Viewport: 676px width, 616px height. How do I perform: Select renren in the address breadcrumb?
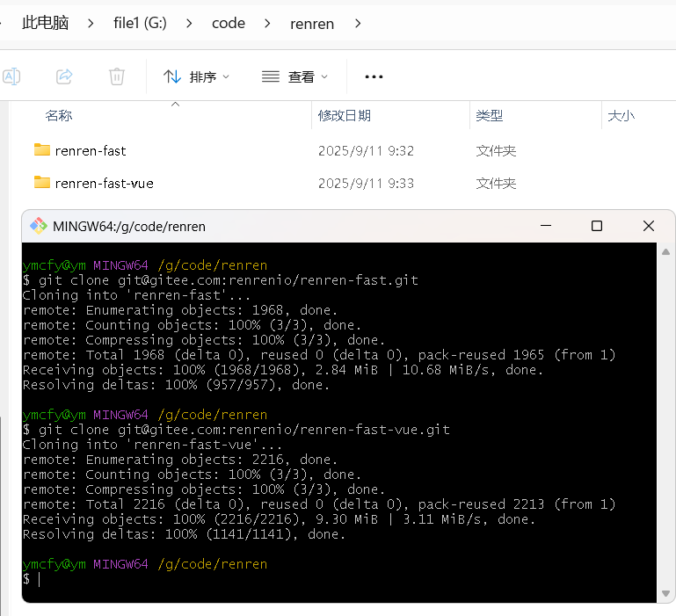tap(312, 24)
